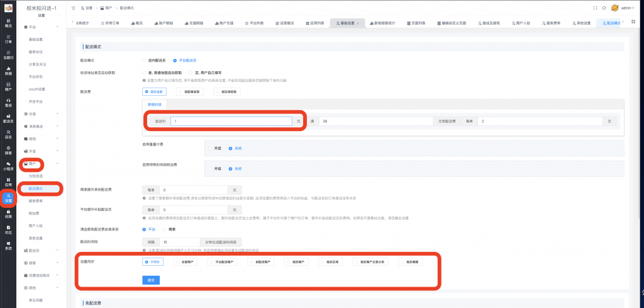Open the 配送员 courier icon in the left rail
644x308 pixels.
tap(8, 118)
